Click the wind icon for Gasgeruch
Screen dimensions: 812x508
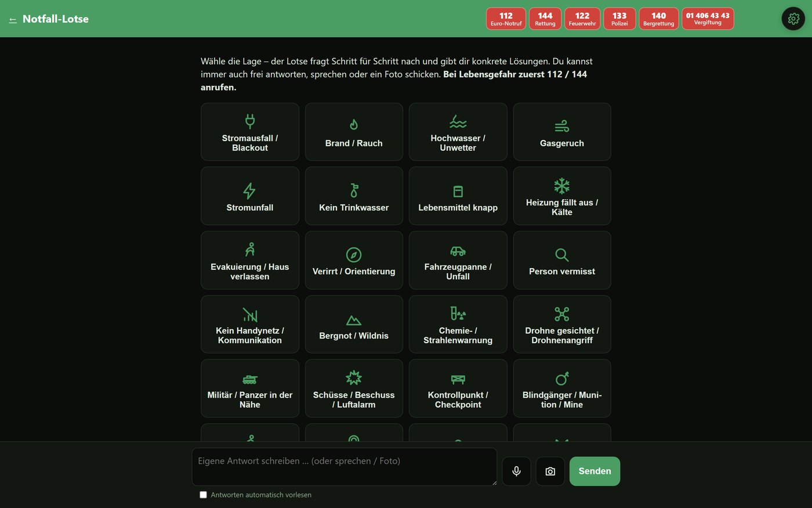[562, 126]
